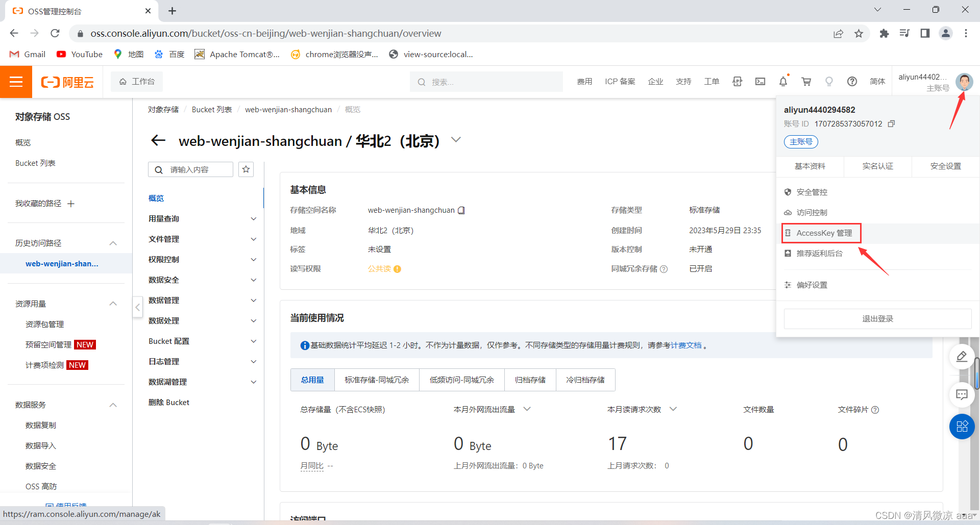This screenshot has height=525, width=980.
Task: Open the chat feedback floating button
Action: tap(962, 394)
